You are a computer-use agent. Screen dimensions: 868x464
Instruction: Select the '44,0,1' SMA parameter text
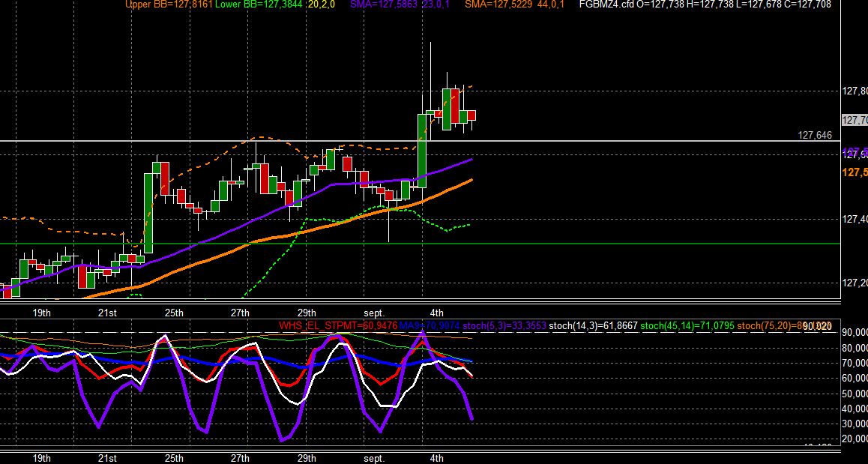551,4
